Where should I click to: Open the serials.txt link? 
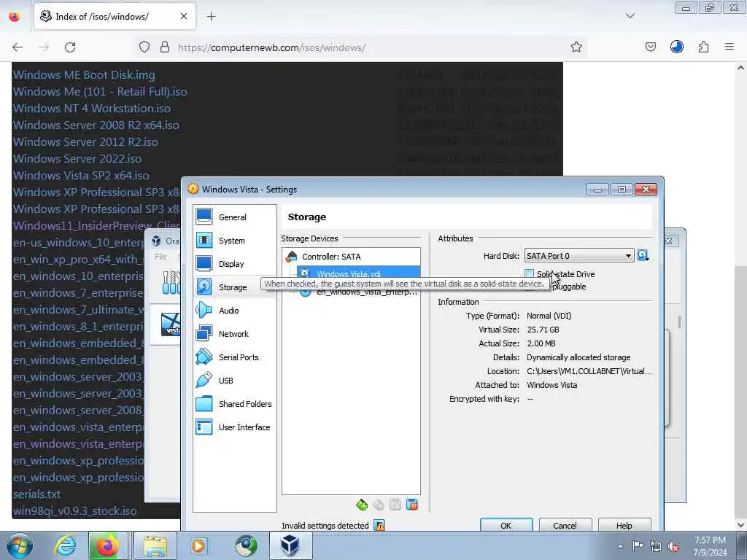pyautogui.click(x=36, y=494)
